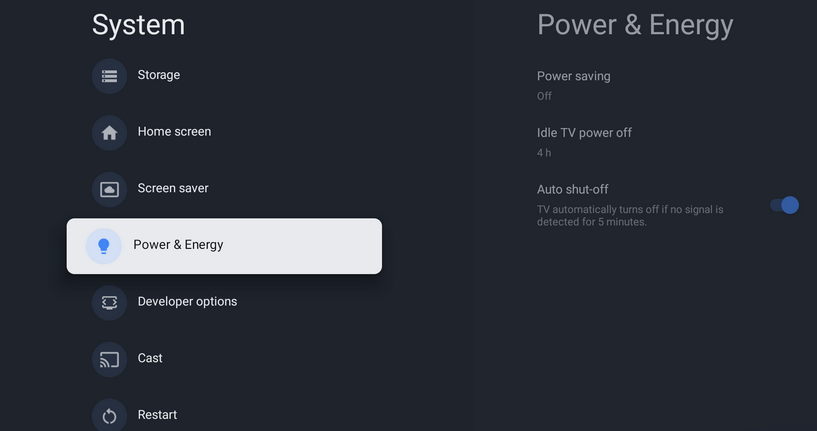Click the 4 h idle power off value
Screen dimensions: 817x431
click(x=544, y=153)
